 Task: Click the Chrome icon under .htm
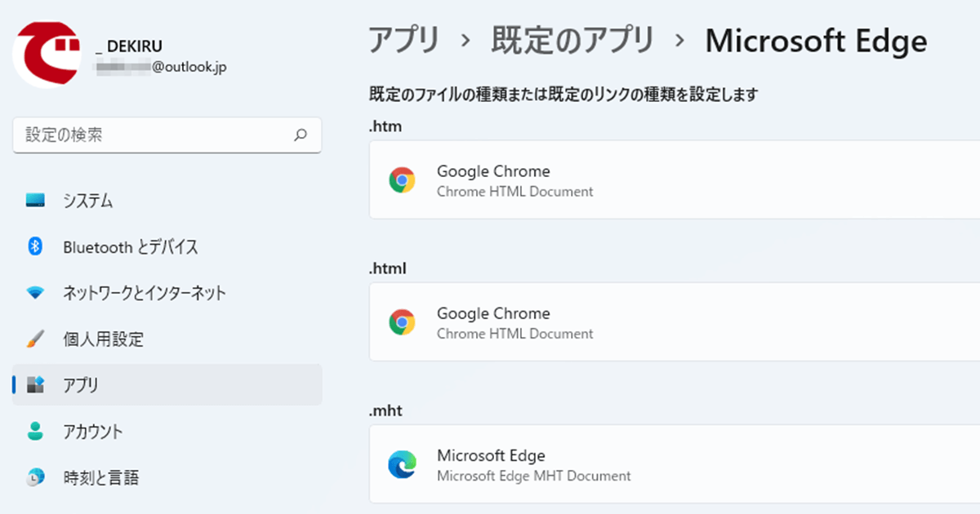click(402, 180)
